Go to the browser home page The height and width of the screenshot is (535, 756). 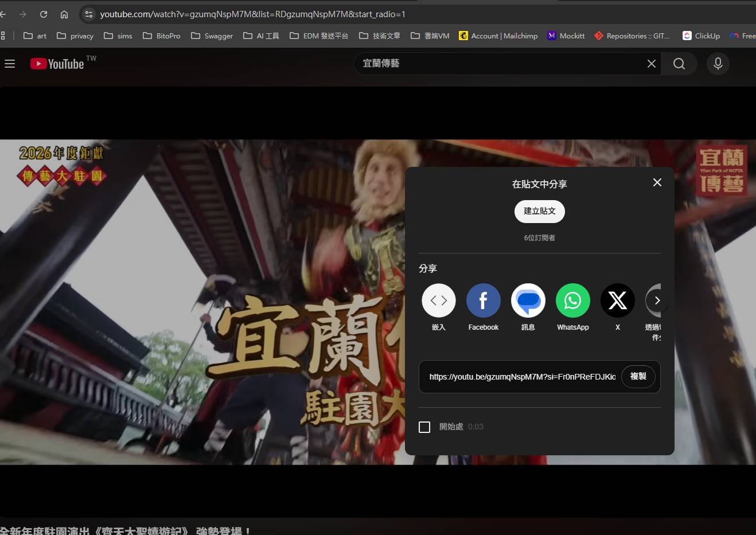click(x=64, y=14)
